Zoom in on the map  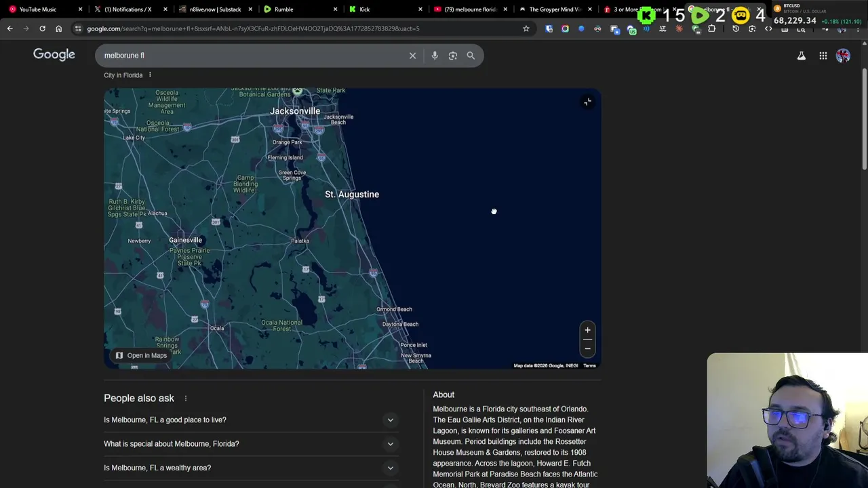[587, 331]
